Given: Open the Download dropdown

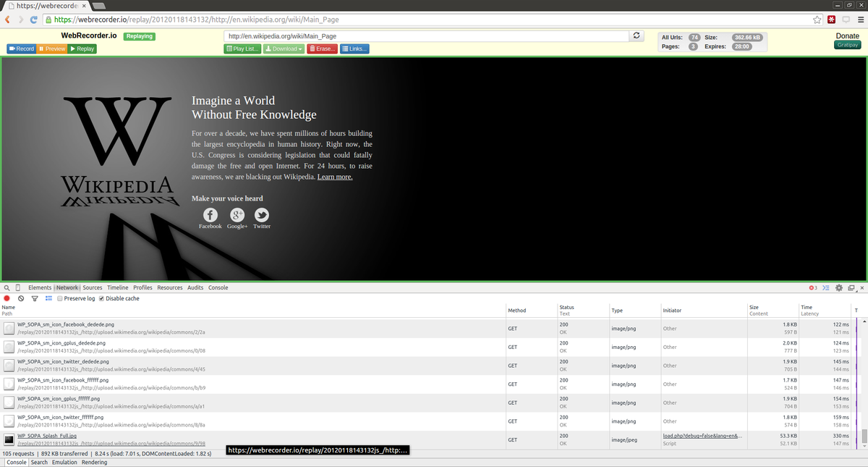Looking at the screenshot, I should pyautogui.click(x=284, y=49).
